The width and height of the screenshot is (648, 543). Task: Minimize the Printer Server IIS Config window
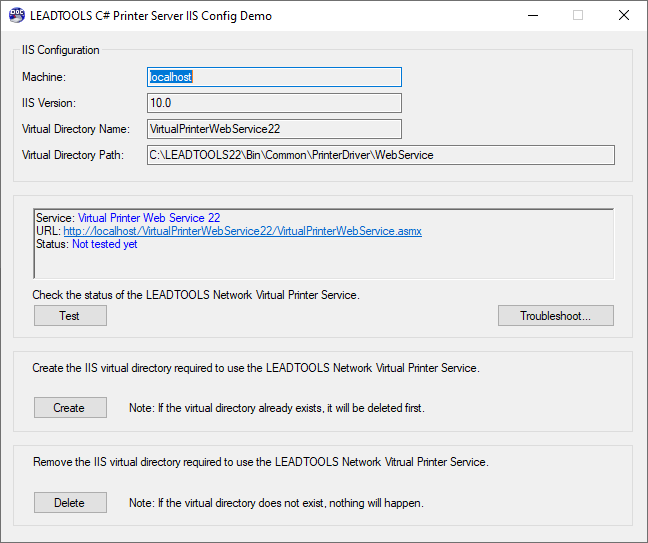click(533, 16)
